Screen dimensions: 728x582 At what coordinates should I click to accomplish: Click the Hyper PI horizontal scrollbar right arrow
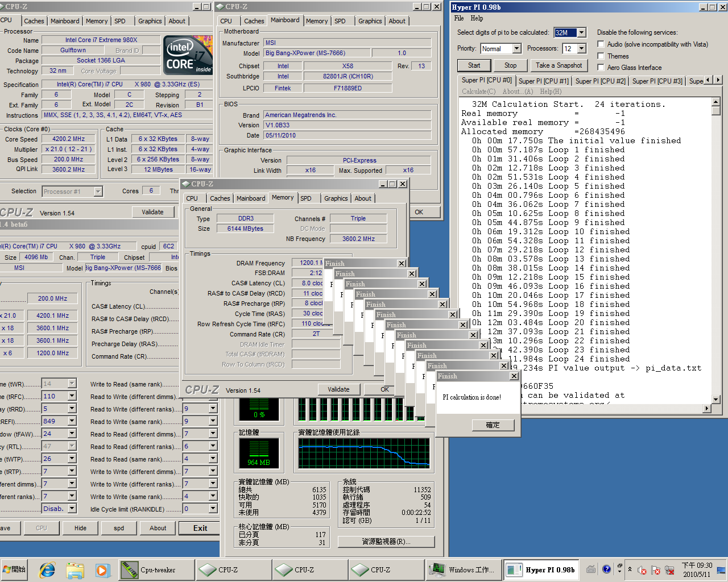click(x=707, y=409)
